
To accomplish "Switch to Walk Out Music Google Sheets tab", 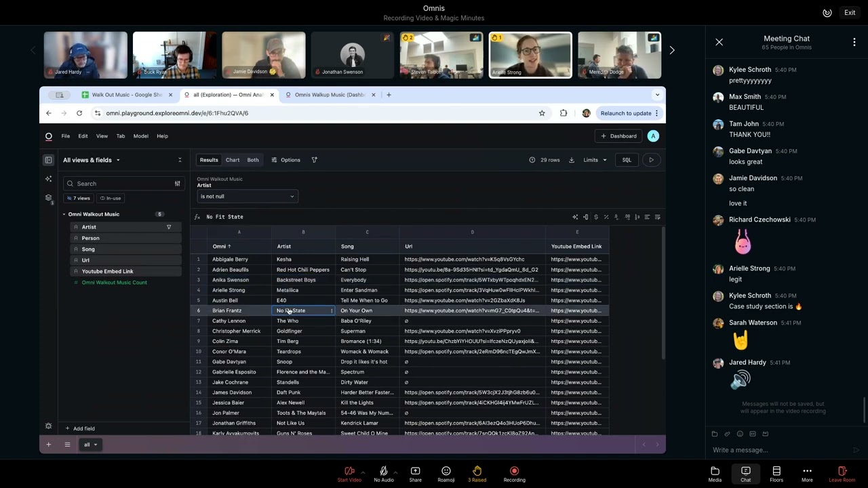I will [x=127, y=95].
